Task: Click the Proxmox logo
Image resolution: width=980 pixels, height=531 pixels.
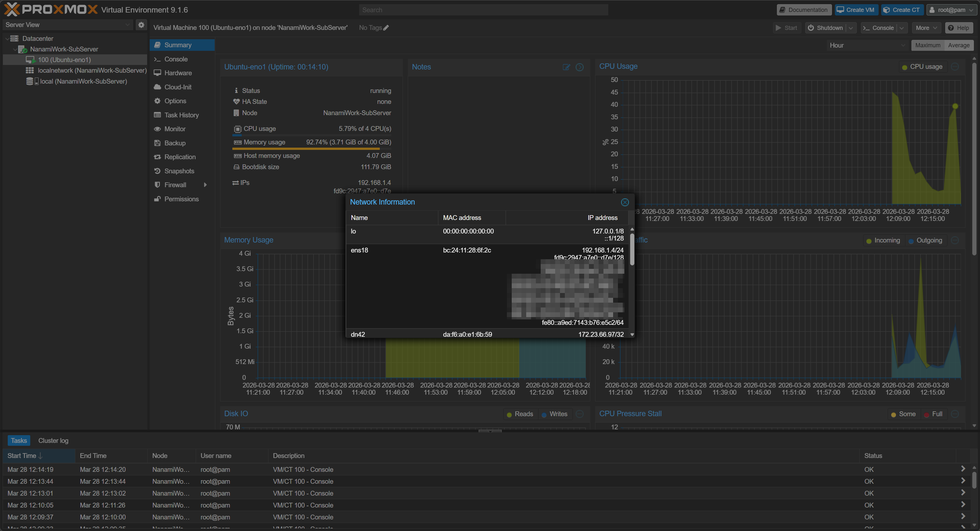Action: 51,10
